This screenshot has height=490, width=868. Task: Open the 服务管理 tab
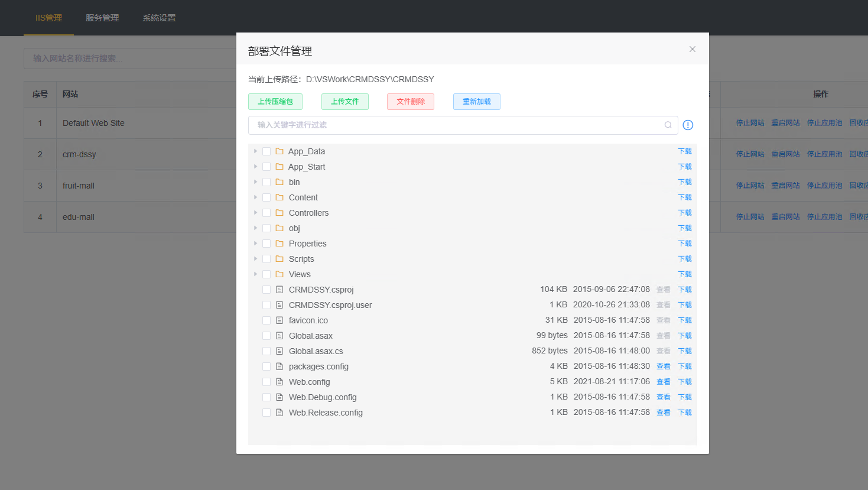(x=102, y=18)
